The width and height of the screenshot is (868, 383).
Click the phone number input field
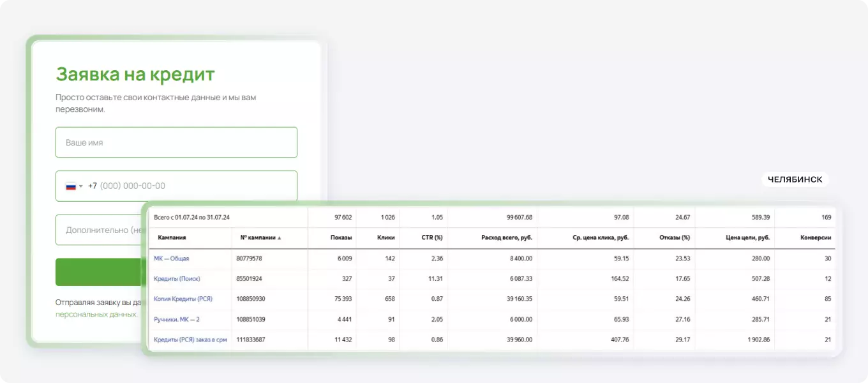click(176, 186)
